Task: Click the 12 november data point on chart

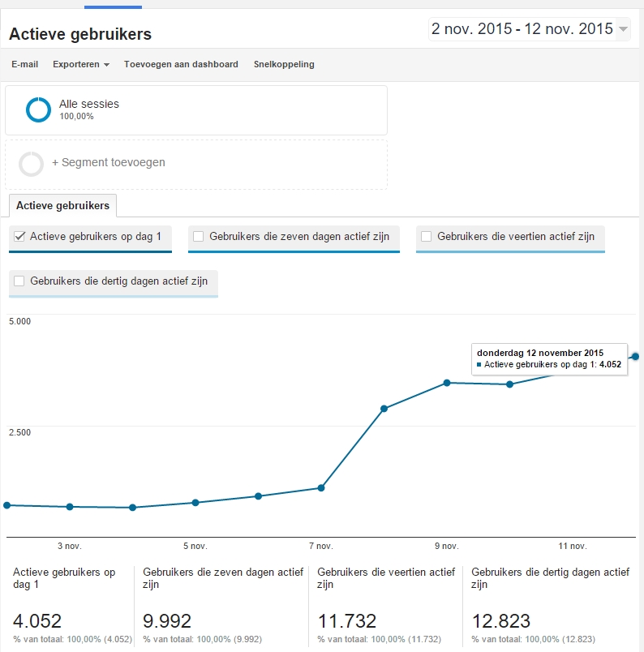Action: point(636,356)
